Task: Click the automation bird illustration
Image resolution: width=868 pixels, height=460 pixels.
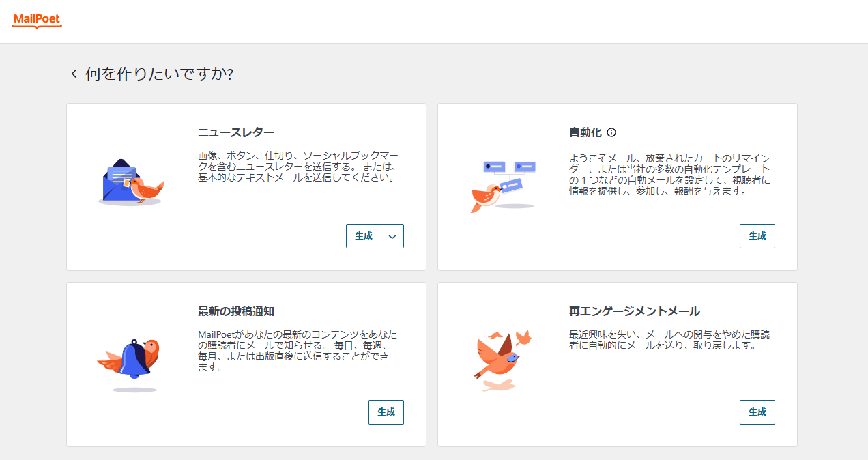Action: pos(503,186)
